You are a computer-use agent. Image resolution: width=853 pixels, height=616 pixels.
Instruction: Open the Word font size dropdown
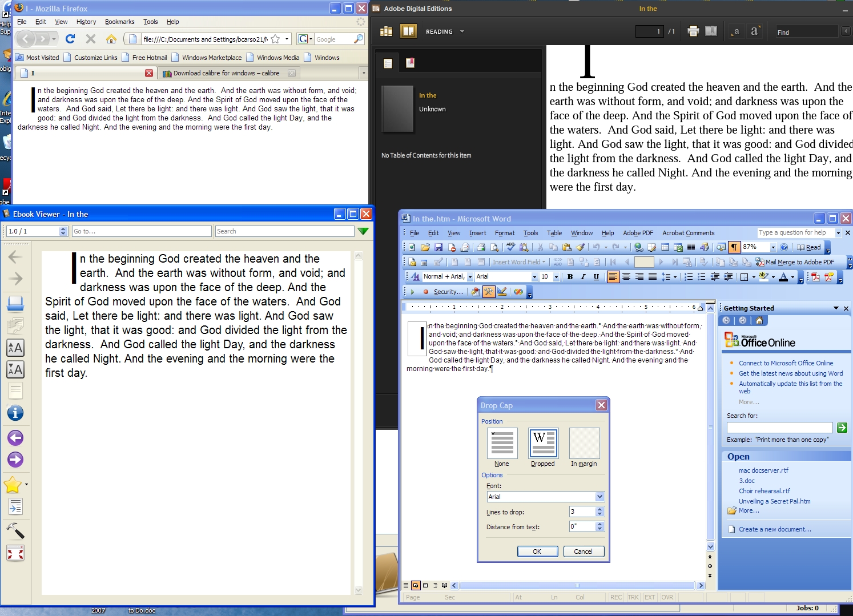point(556,277)
